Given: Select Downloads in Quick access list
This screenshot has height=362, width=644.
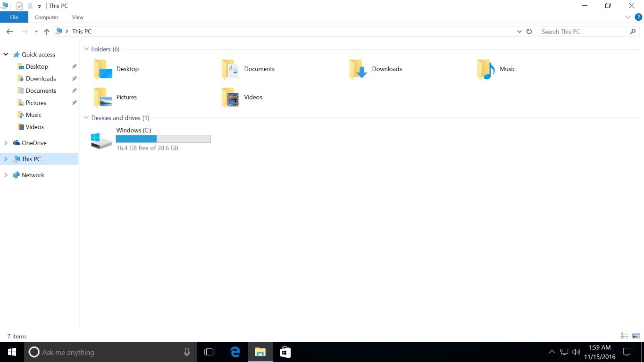Looking at the screenshot, I should 36,79.
